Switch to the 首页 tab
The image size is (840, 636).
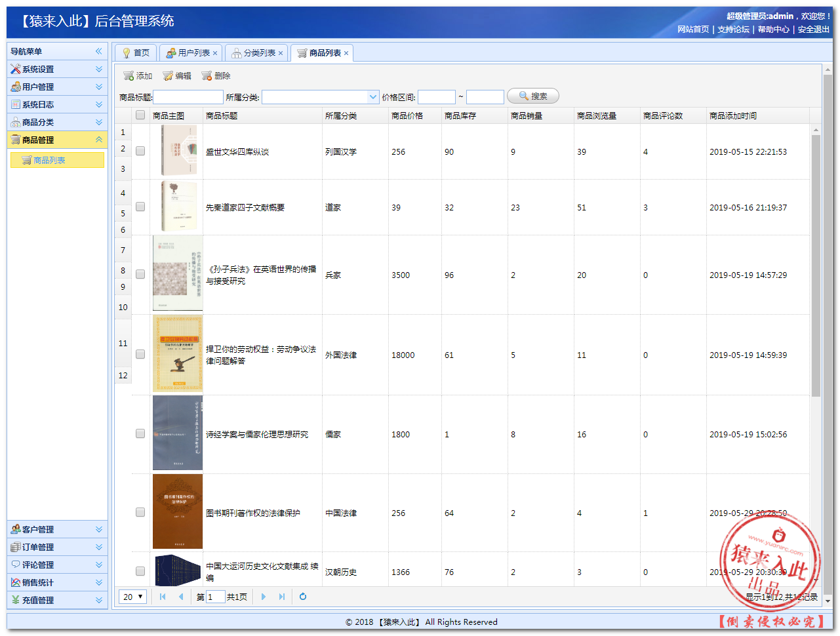pyautogui.click(x=136, y=53)
